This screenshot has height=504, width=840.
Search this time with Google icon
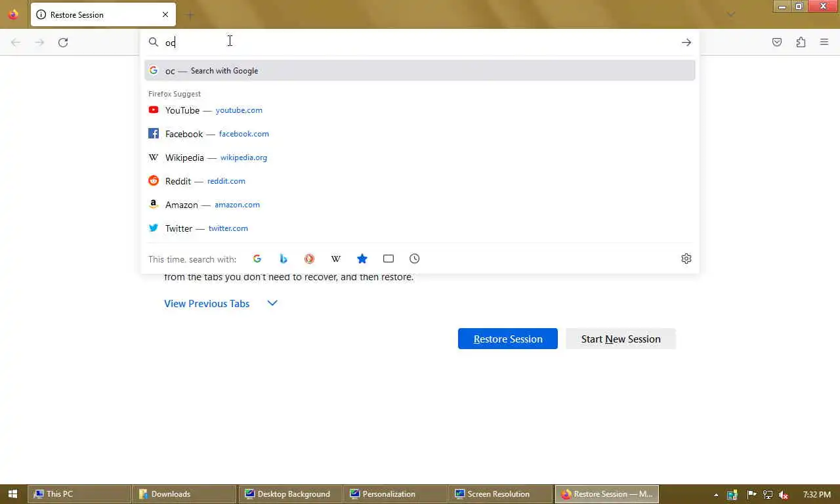pyautogui.click(x=257, y=259)
